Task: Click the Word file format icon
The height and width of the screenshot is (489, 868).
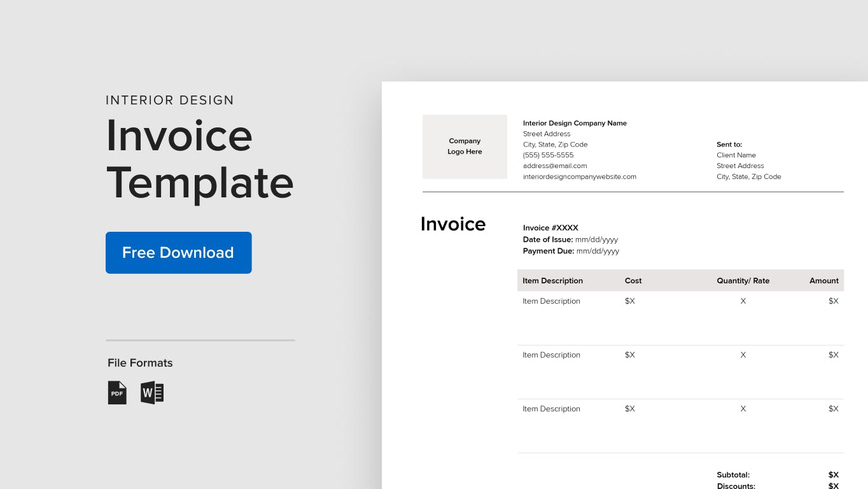Action: tap(152, 392)
